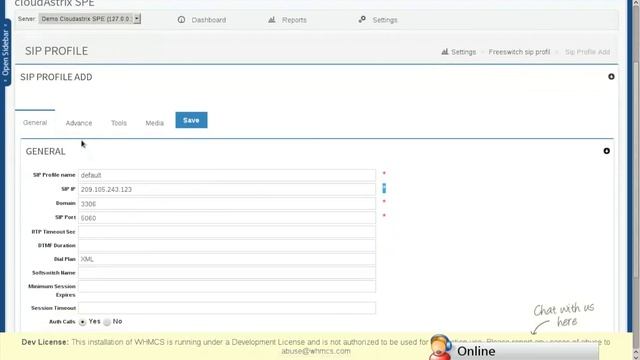Image resolution: width=640 pixels, height=360 pixels.
Task: Switch to the Media tab
Action: 154,123
